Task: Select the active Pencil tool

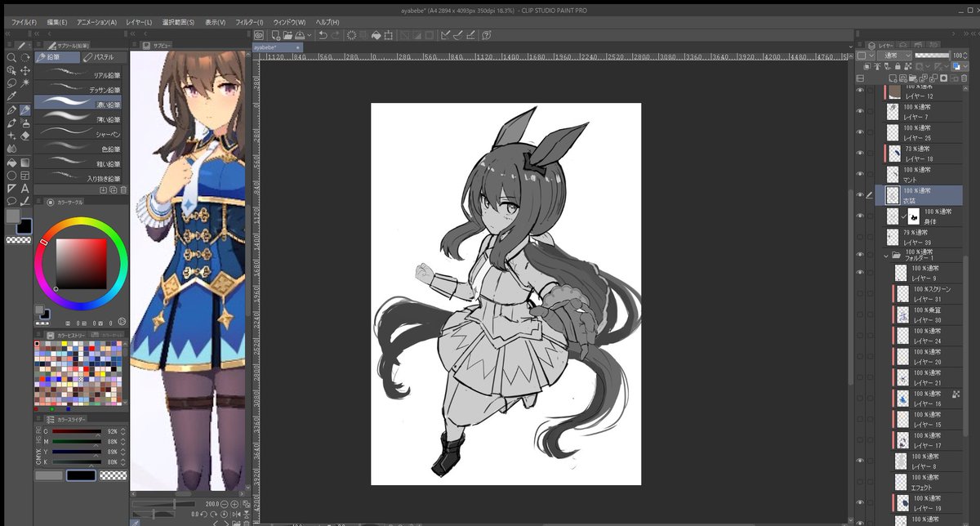Action: tap(25, 109)
